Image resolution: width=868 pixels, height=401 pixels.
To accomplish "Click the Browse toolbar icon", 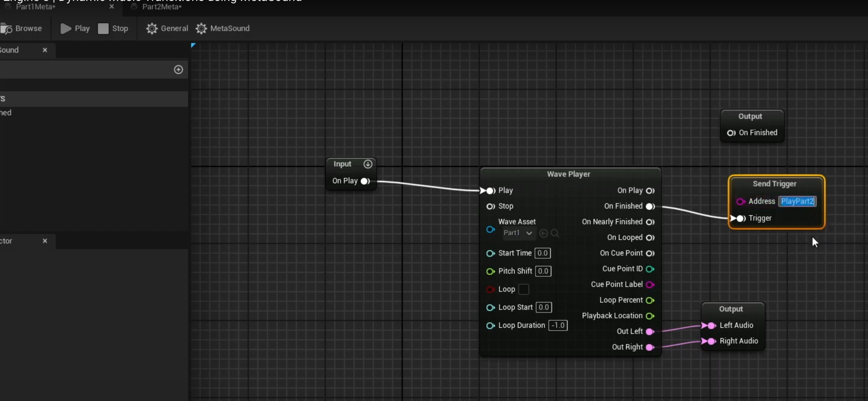I will coord(7,29).
